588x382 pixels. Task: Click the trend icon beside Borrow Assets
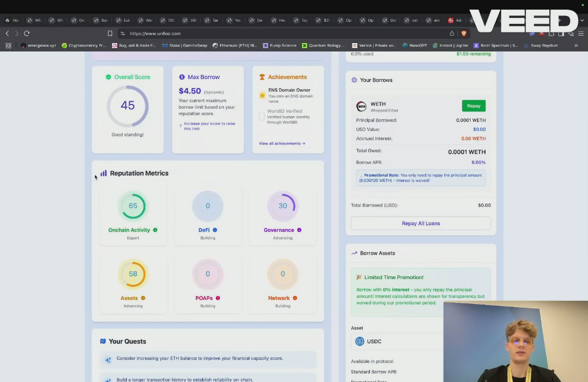pyautogui.click(x=354, y=253)
